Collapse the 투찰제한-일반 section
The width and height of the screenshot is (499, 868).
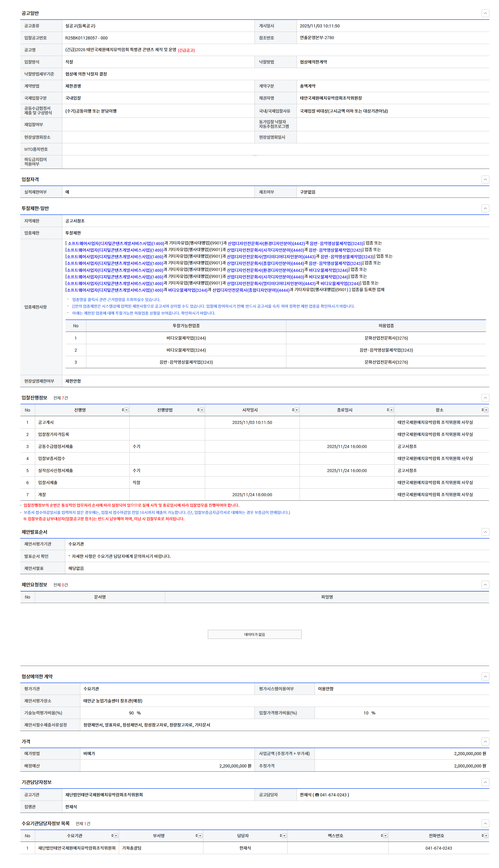coord(485,208)
